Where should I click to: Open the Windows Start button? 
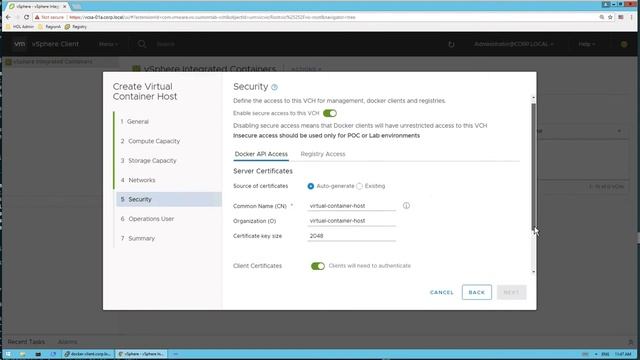point(8,354)
